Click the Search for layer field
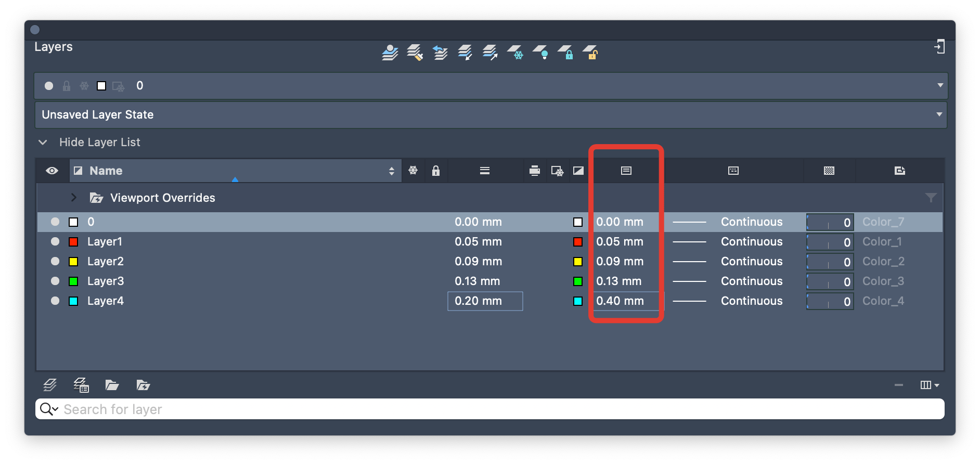The height and width of the screenshot is (464, 980). 490,409
